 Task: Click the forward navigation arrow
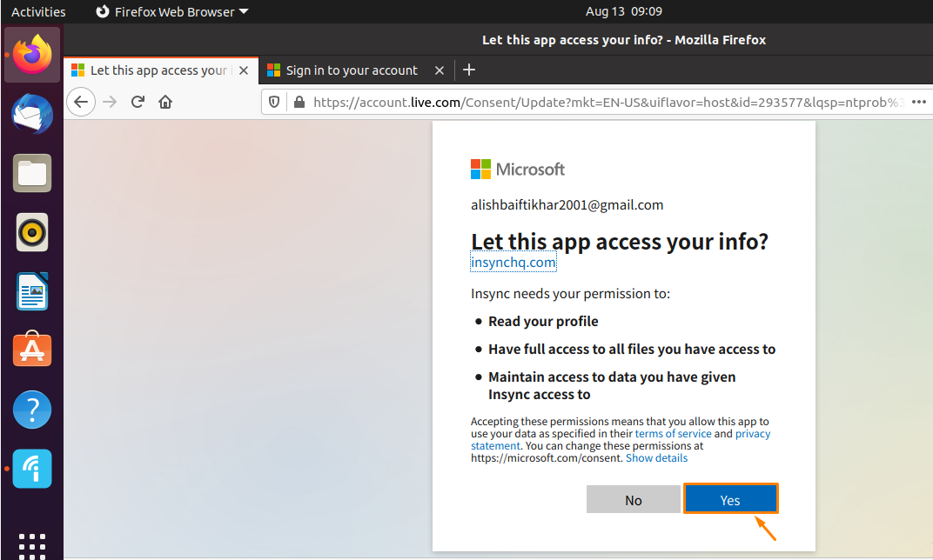point(110,103)
